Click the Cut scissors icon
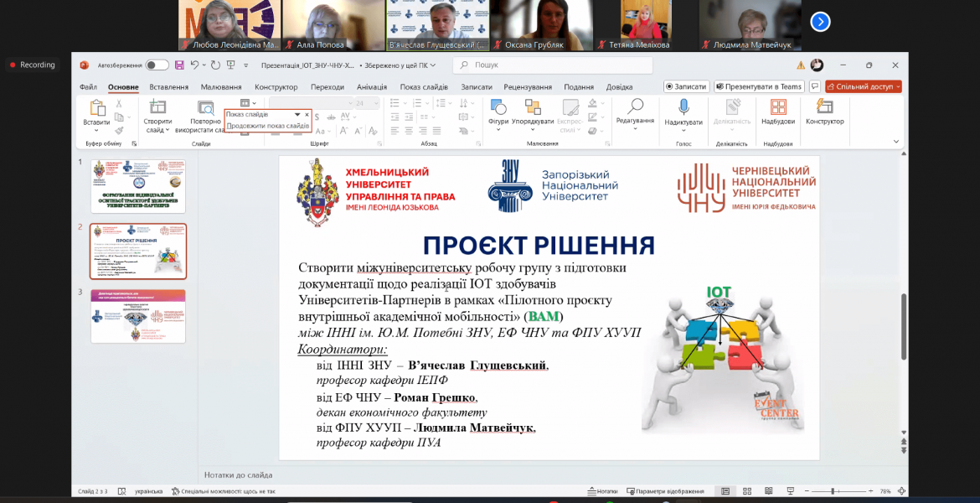 pyautogui.click(x=119, y=103)
